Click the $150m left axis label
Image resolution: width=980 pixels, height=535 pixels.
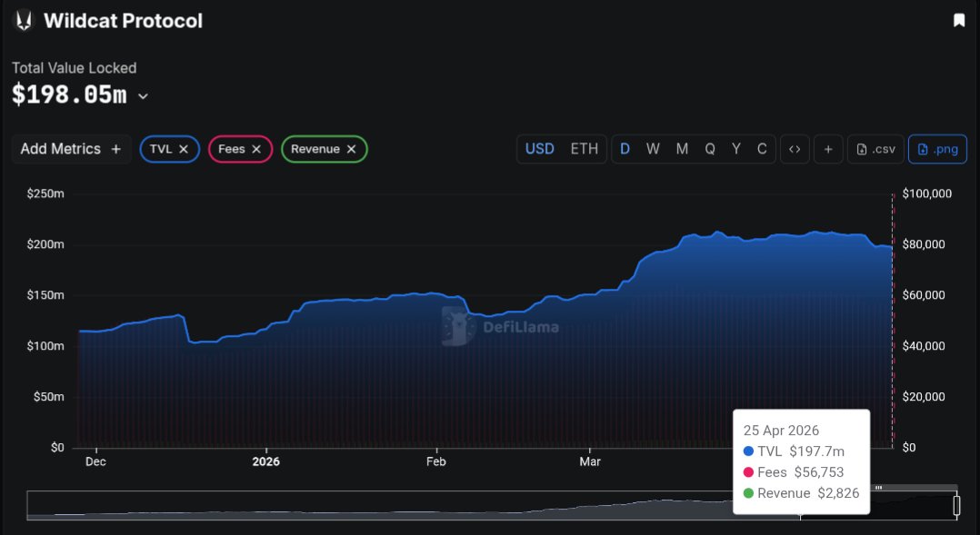(x=45, y=294)
